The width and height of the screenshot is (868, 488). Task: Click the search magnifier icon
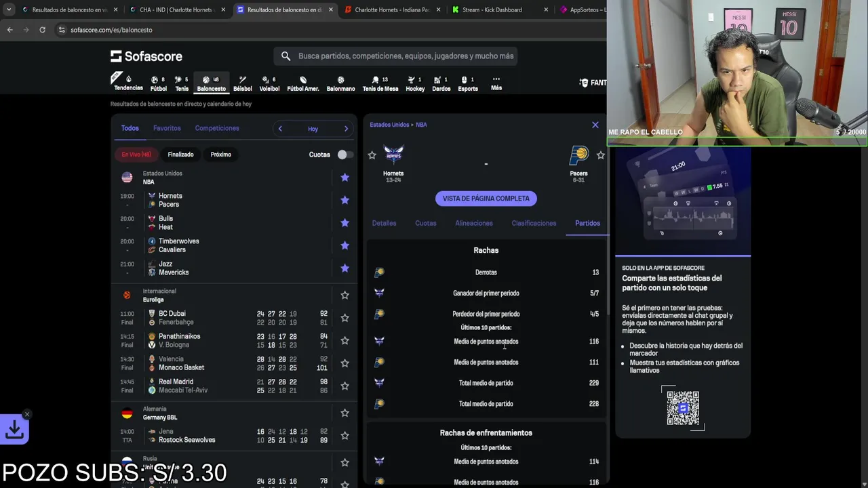[285, 56]
